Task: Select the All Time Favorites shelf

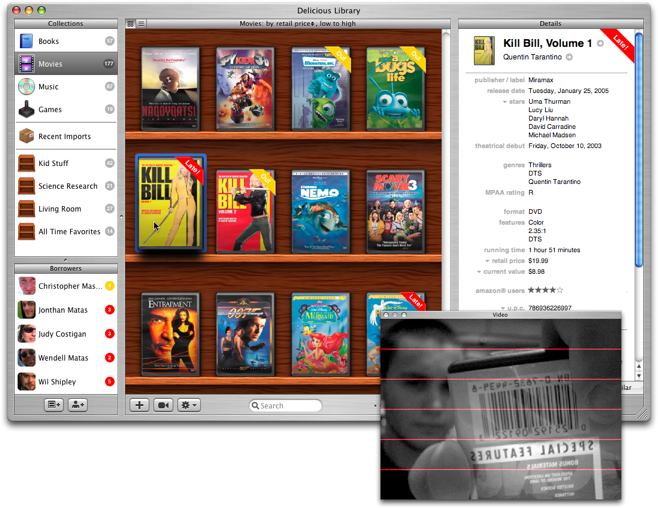Action: point(66,231)
